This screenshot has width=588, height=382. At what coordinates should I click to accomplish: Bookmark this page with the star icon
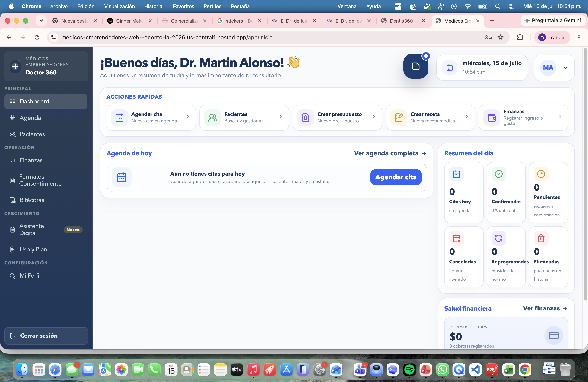[500, 37]
